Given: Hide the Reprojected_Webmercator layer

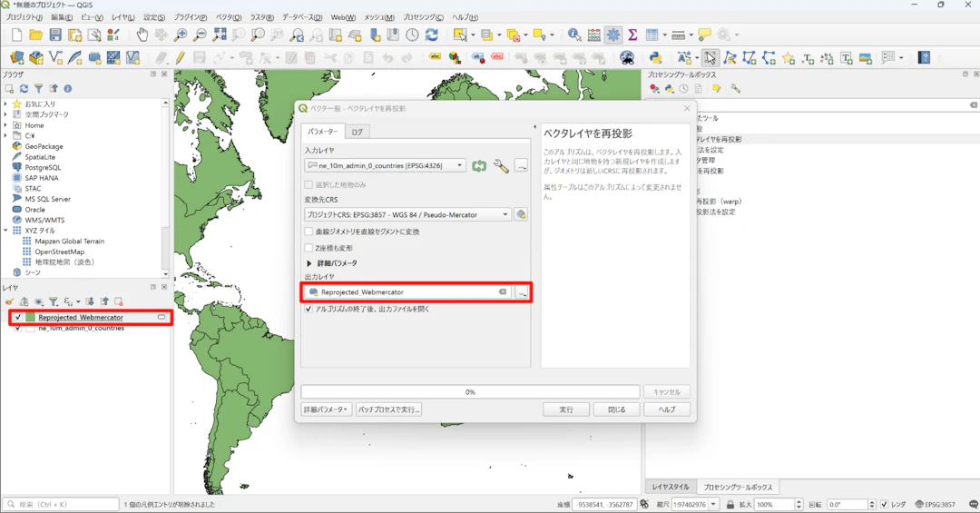Looking at the screenshot, I should pos(17,318).
